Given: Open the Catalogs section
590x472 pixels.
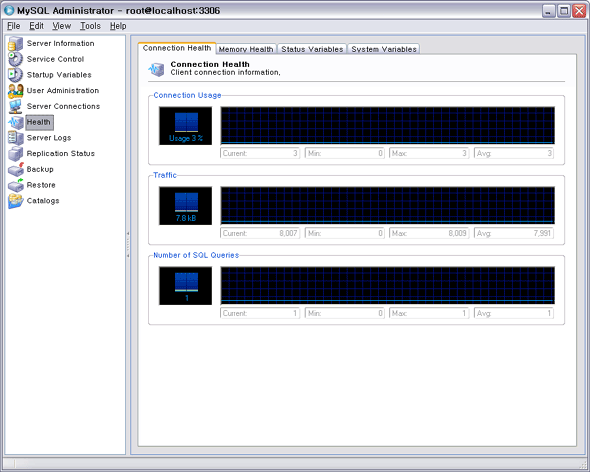Looking at the screenshot, I should click(43, 201).
